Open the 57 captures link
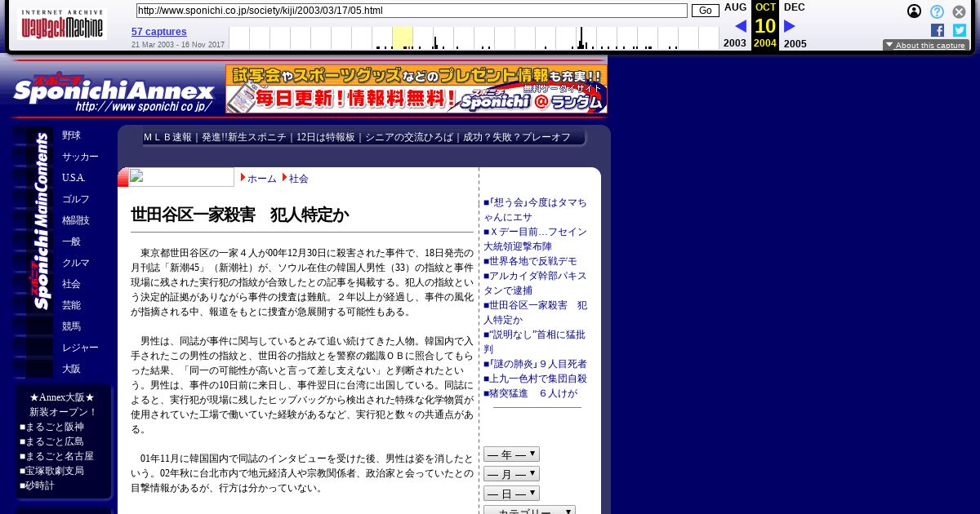 [x=159, y=32]
